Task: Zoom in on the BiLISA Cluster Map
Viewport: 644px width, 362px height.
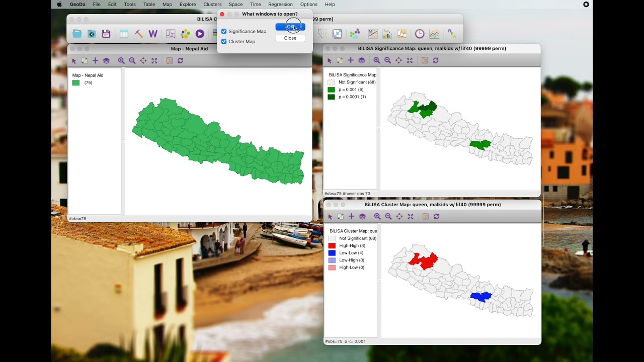Action: [x=377, y=216]
